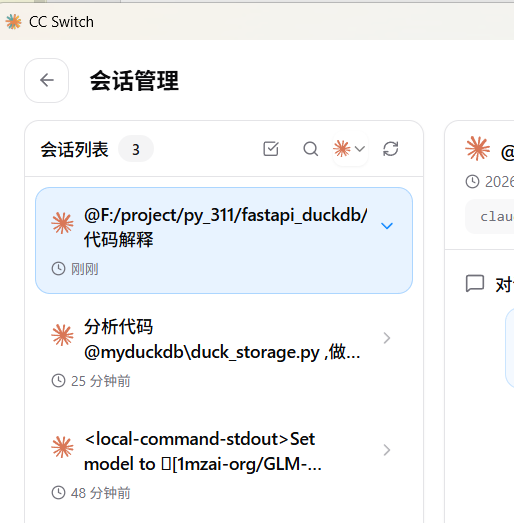Click Claude icon beside 分析代码 session

tap(62, 335)
